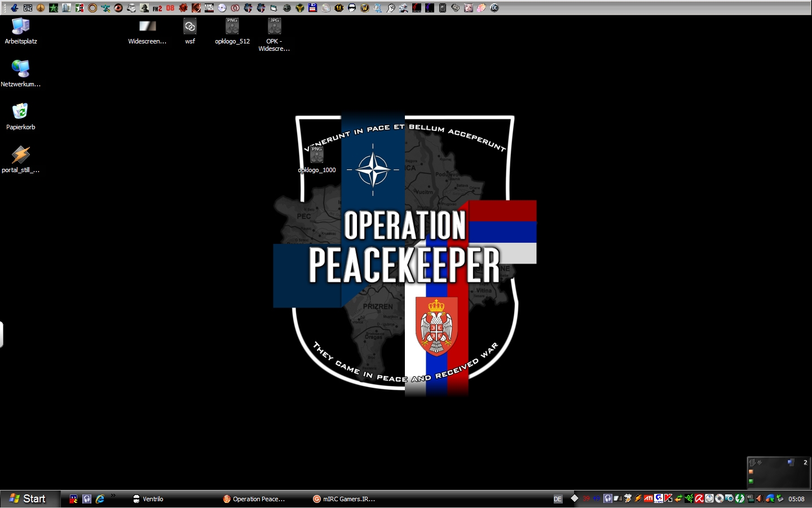Launch the red eye icon shortcut
Screen dimensions: 812x508
click(x=118, y=8)
